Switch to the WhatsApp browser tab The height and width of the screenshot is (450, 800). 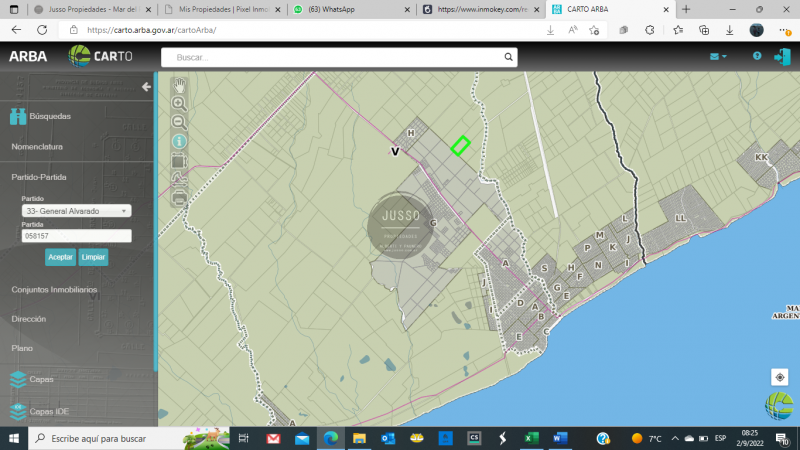350,9
